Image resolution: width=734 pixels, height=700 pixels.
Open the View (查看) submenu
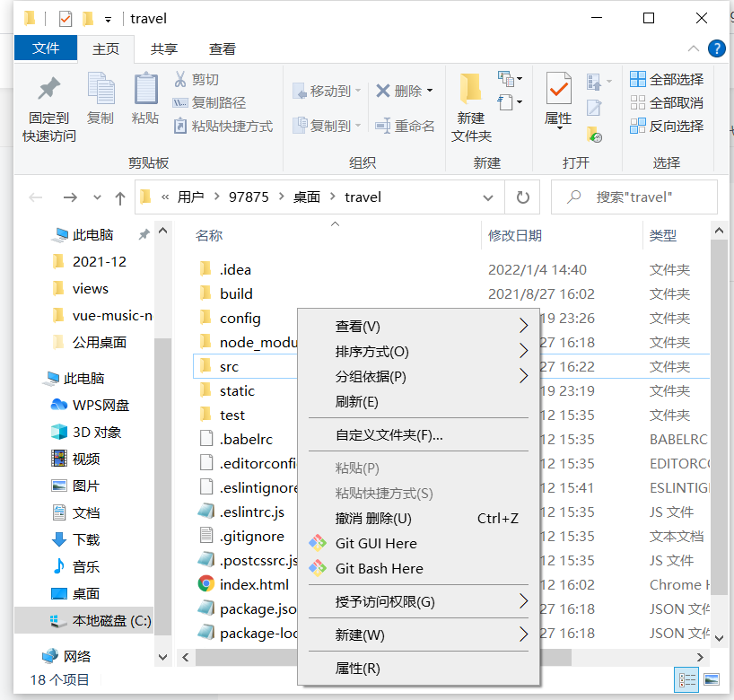(x=418, y=326)
